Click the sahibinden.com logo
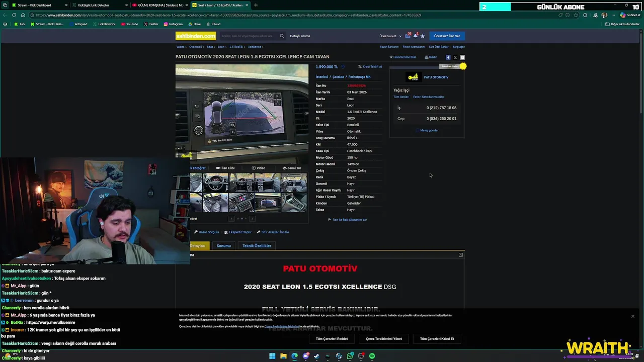644x362 pixels. click(x=196, y=36)
